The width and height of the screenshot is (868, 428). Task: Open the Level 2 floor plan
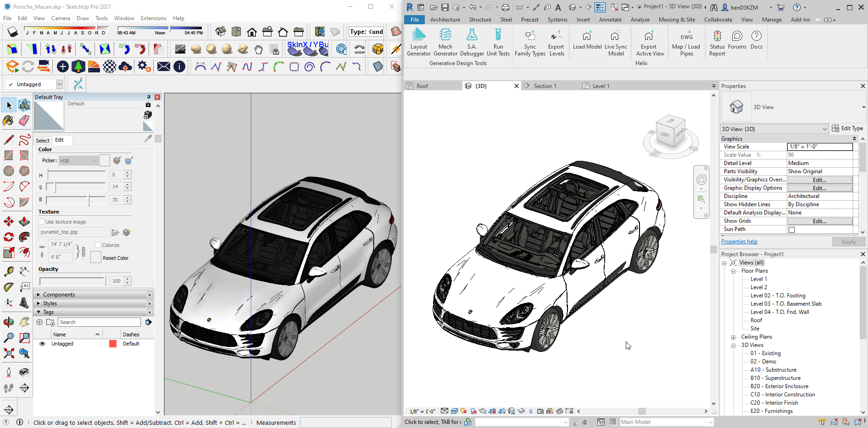coord(758,287)
